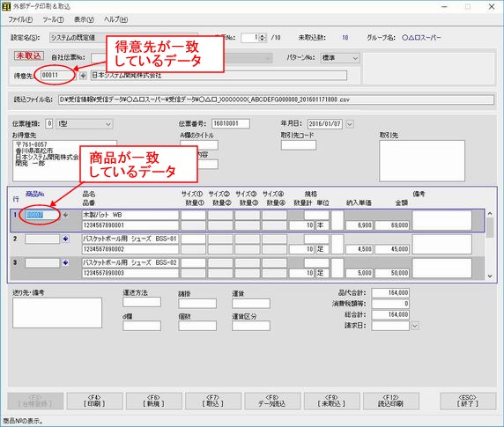Click the 個数 input field
The image size is (504, 427).
(x=197, y=326)
